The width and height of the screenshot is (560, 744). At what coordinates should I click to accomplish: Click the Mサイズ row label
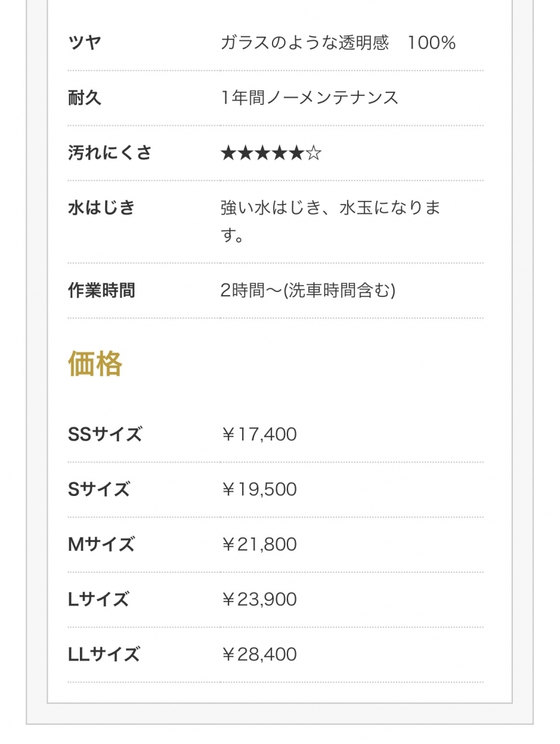pyautogui.click(x=100, y=544)
